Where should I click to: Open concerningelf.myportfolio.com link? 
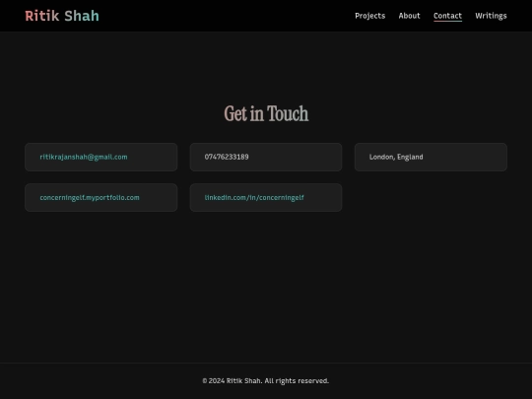pos(90,197)
